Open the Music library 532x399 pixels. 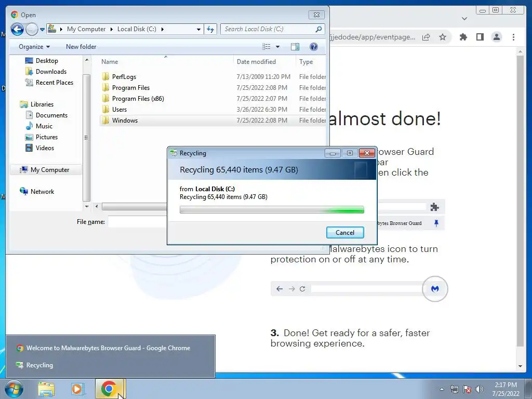[44, 126]
